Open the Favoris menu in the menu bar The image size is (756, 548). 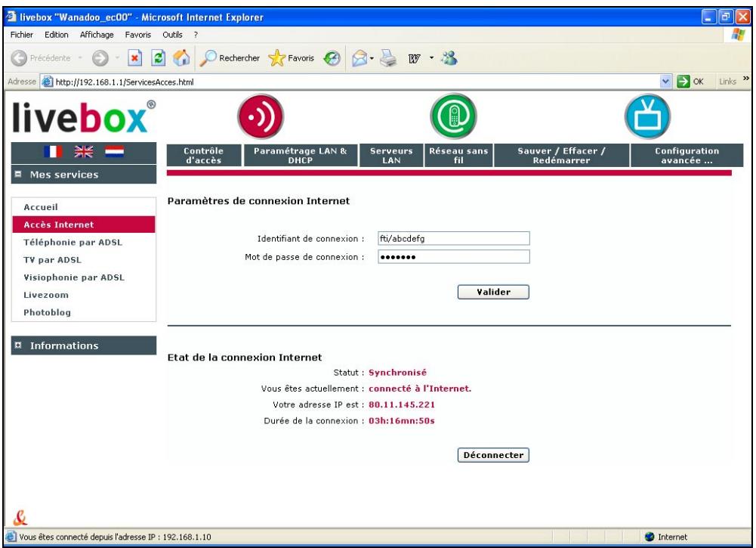[138, 35]
